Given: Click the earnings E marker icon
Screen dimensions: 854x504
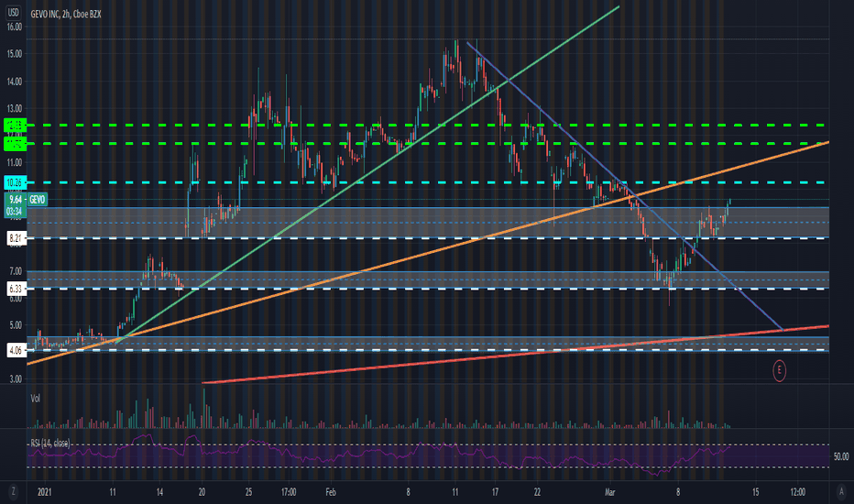Looking at the screenshot, I should (x=780, y=370).
